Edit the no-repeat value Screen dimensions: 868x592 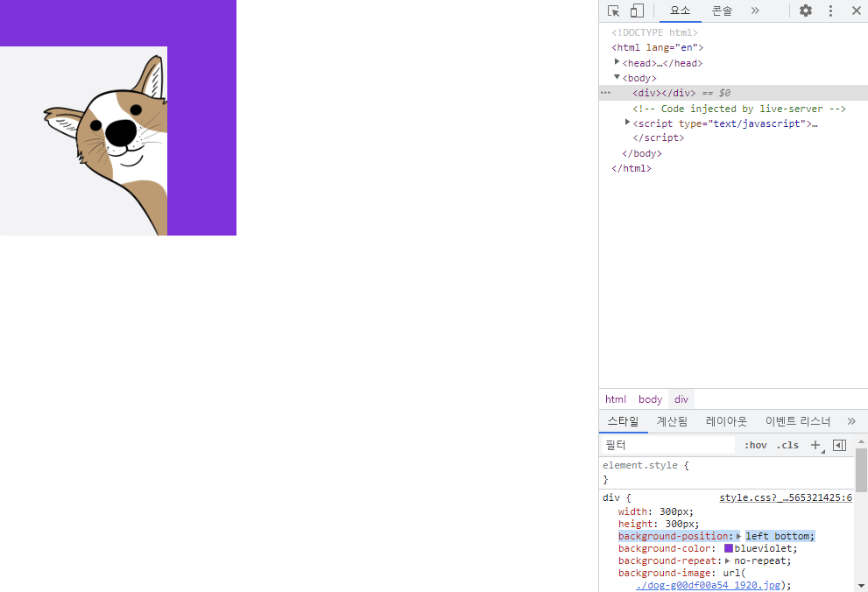[759, 560]
